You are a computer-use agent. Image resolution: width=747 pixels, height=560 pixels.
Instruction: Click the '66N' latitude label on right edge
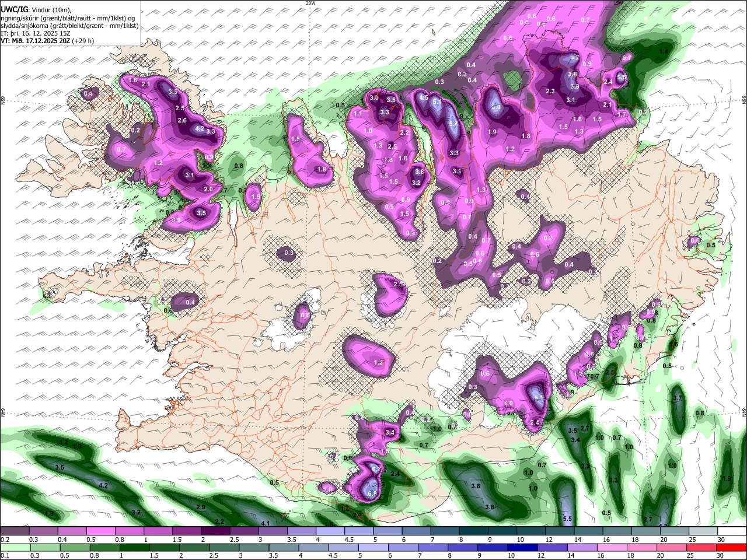[744, 101]
